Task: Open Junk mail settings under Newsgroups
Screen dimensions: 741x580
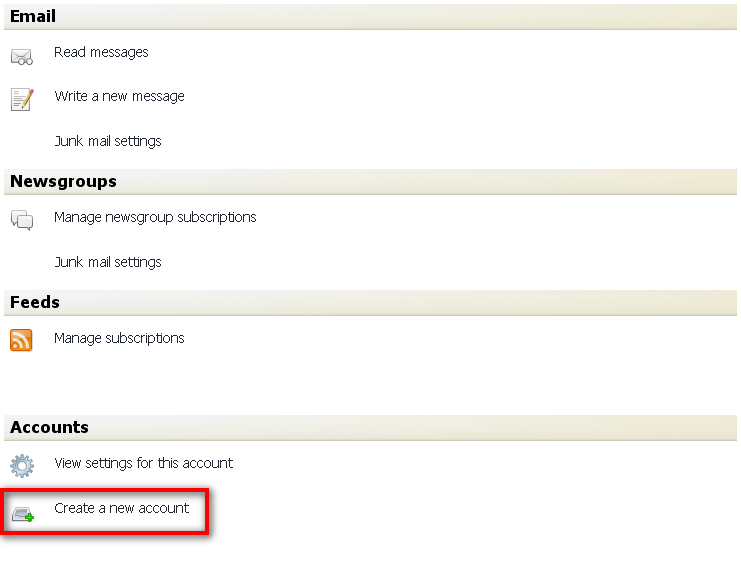Action: pos(108,262)
